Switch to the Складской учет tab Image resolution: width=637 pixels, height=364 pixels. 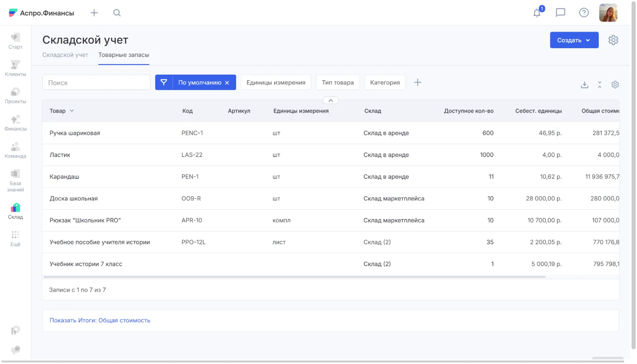tap(65, 55)
